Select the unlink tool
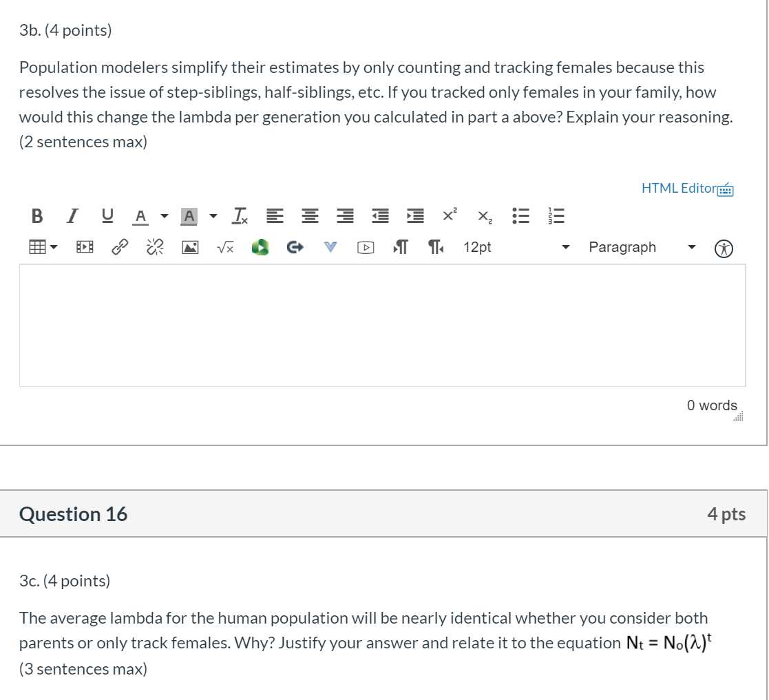The width and height of the screenshot is (769, 700). click(153, 246)
